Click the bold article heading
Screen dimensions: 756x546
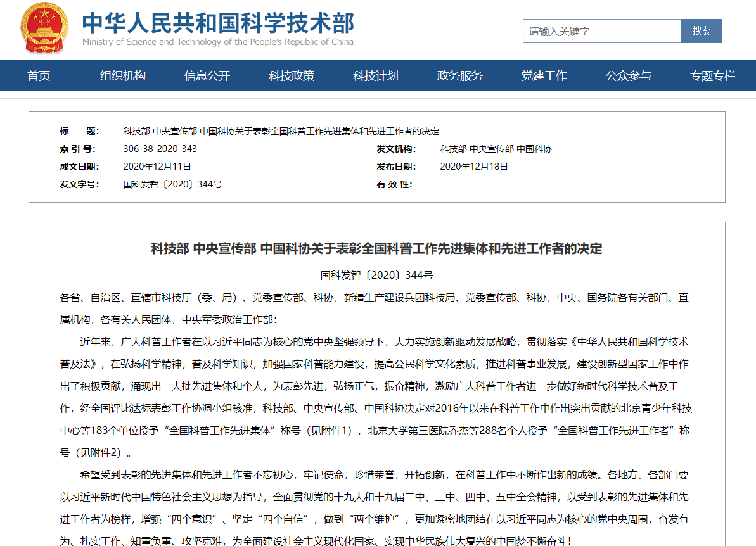(376, 248)
